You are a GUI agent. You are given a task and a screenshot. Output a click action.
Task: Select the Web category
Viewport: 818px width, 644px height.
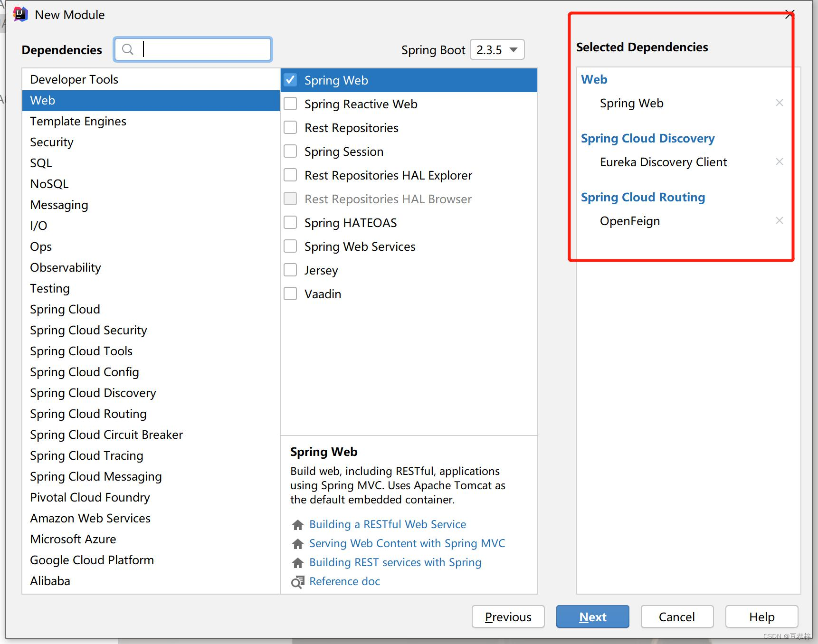pos(151,100)
